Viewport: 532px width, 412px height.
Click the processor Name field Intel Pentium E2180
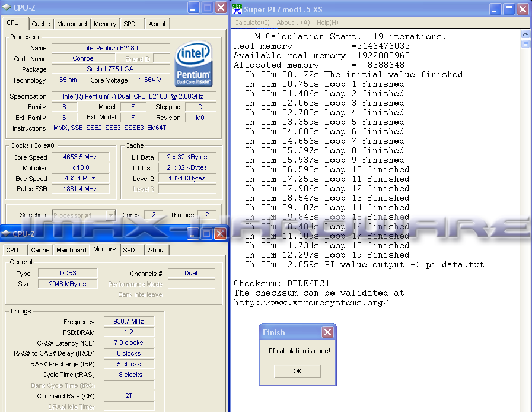point(110,48)
